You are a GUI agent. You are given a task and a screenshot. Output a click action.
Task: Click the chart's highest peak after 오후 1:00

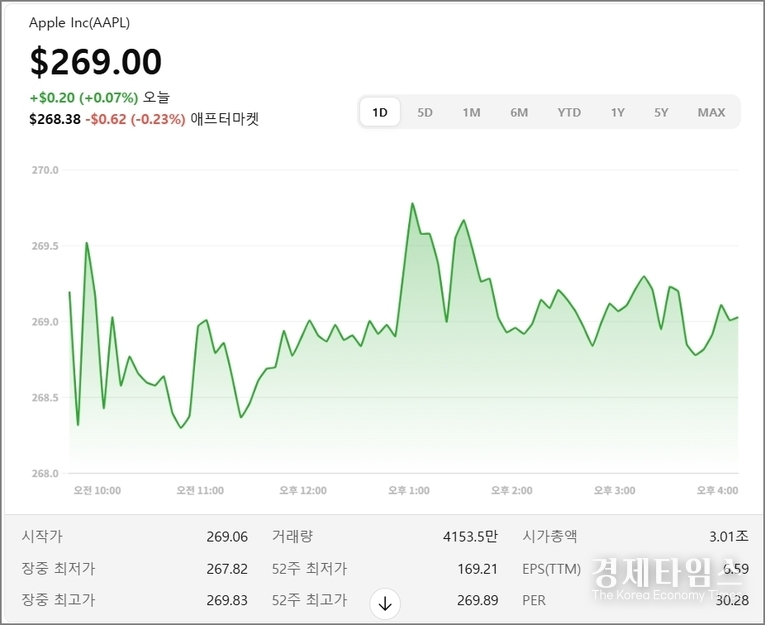[412, 204]
